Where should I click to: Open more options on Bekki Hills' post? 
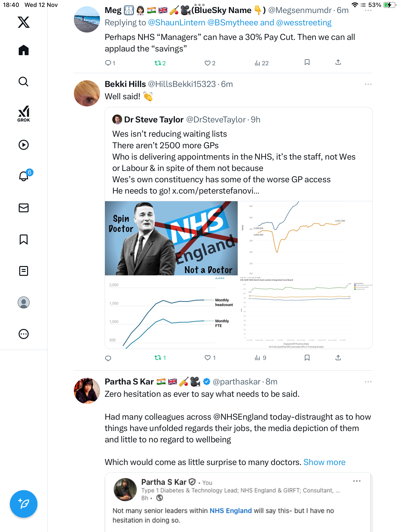[368, 84]
